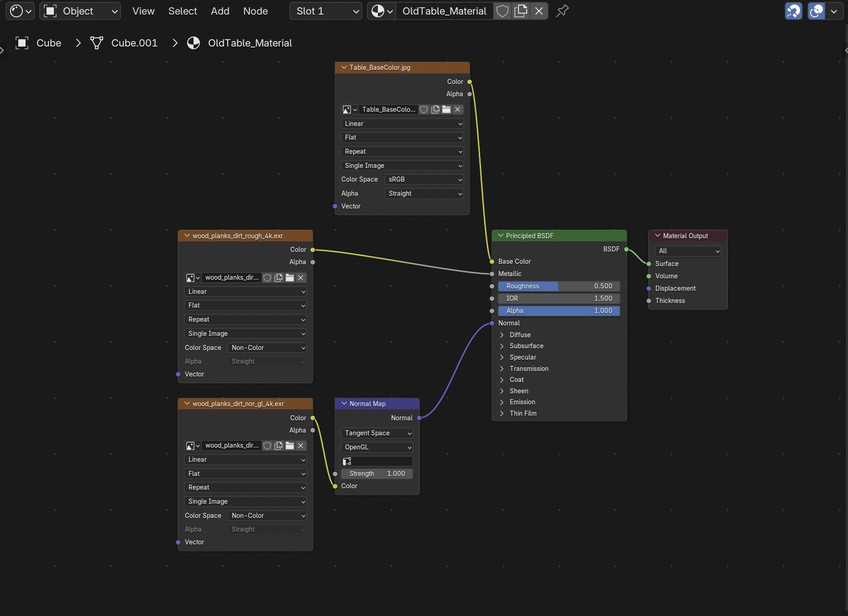
Task: Click the pin icon beside the material name
Action: pyautogui.click(x=562, y=11)
